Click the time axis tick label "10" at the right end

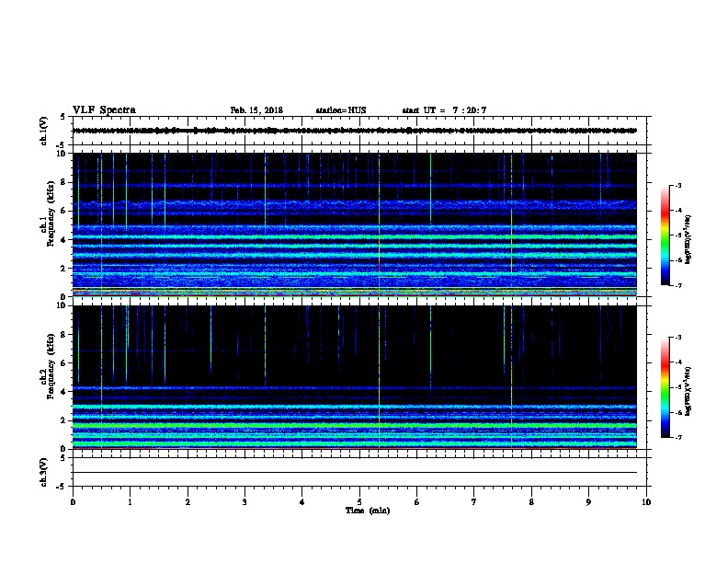coord(646,502)
